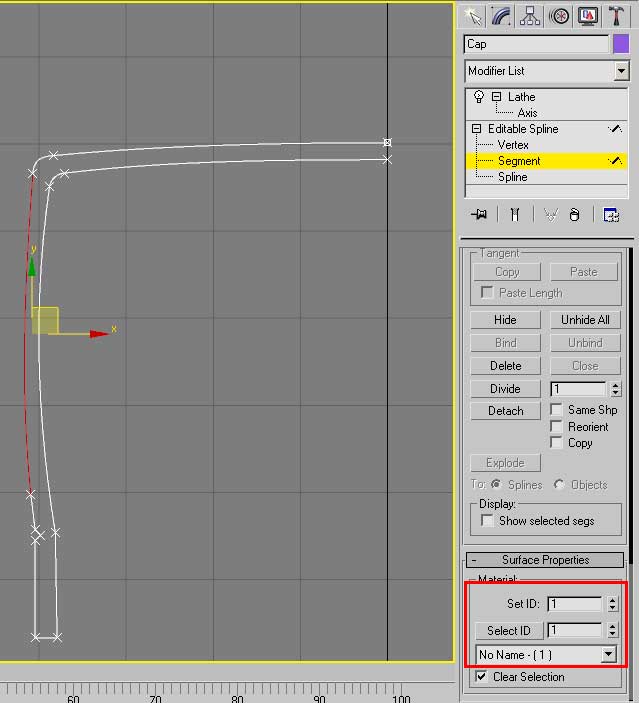Toggle Show End Result icon
The image size is (639, 703).
point(514,214)
